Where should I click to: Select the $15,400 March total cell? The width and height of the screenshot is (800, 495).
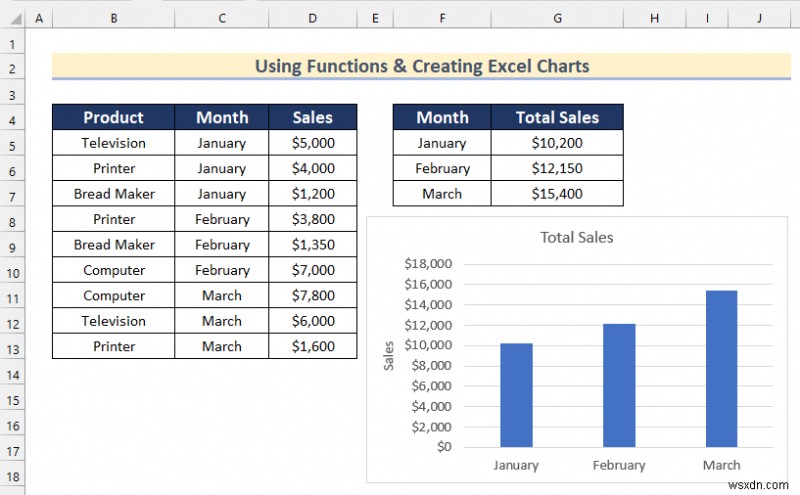tap(556, 194)
